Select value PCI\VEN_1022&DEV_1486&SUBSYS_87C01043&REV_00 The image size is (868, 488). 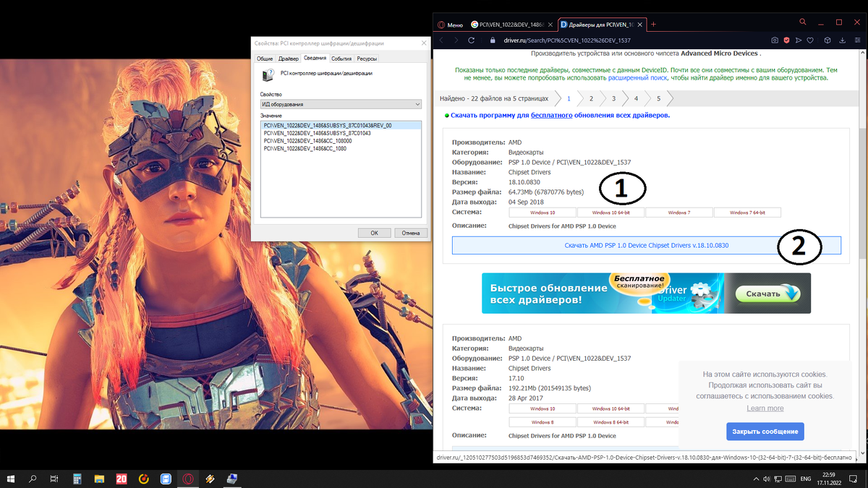point(341,125)
